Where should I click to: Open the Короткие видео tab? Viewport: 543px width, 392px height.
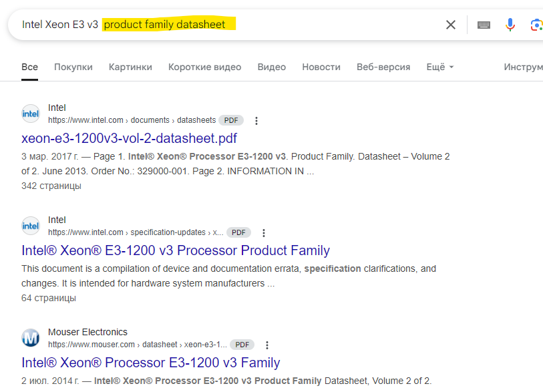tap(204, 67)
